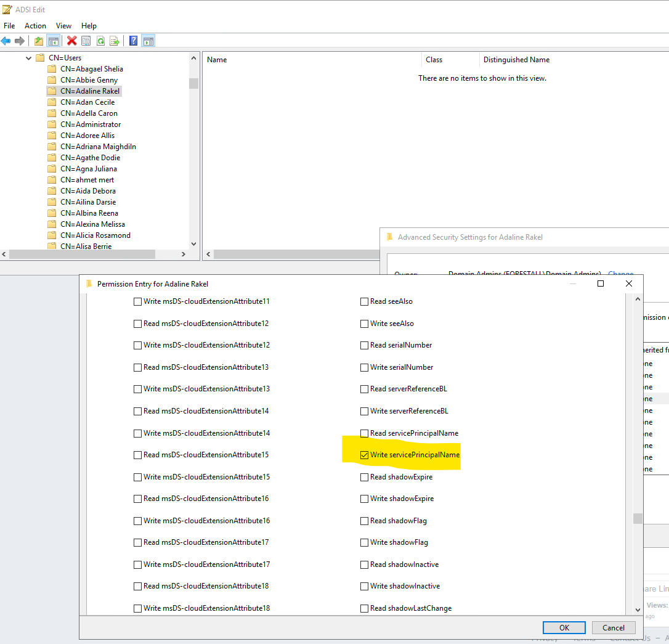Click Cancel in Permission Entry dialog
The height and width of the screenshot is (644, 669).
[613, 627]
